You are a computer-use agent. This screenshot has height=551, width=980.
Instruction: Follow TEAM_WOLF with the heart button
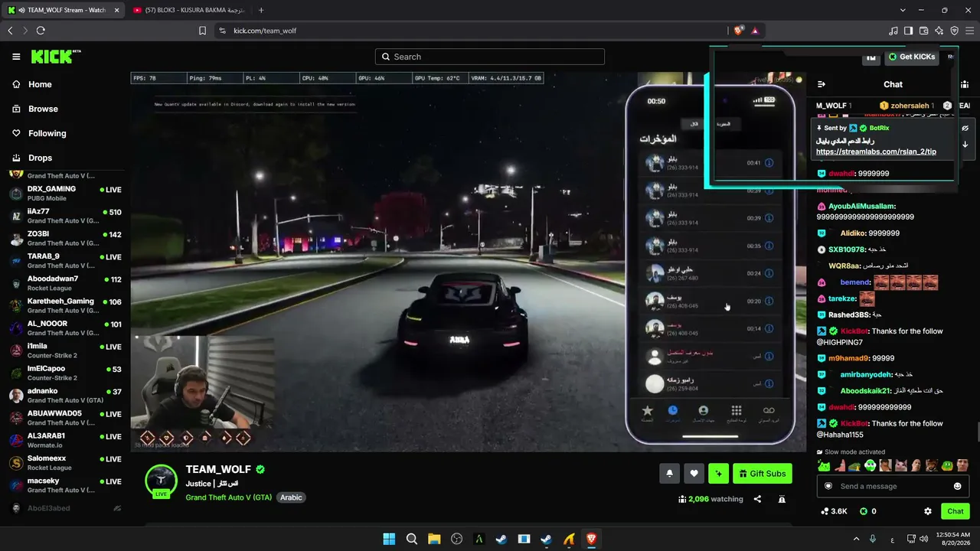point(694,474)
